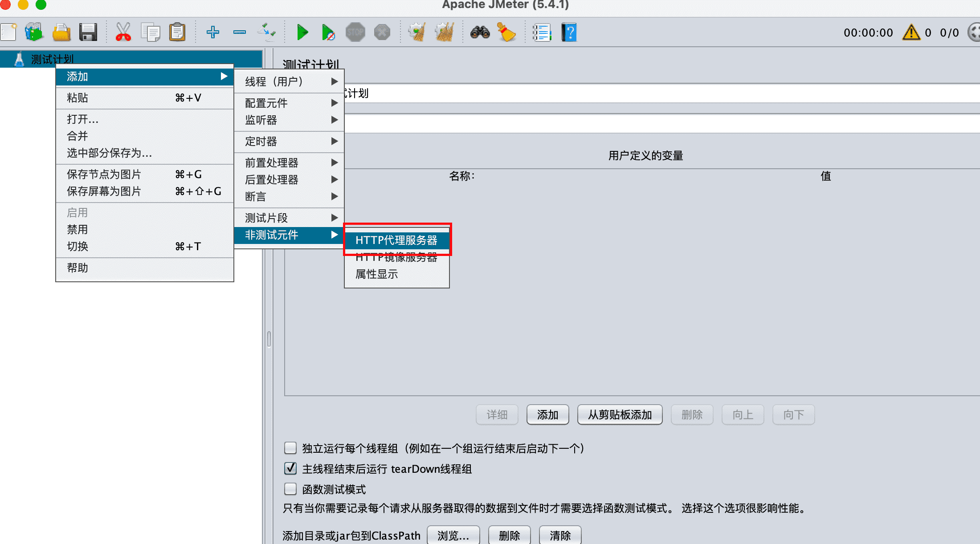Viewport: 980px width, 544px height.
Task: Click the New test plan toolbar icon
Action: 8,32
